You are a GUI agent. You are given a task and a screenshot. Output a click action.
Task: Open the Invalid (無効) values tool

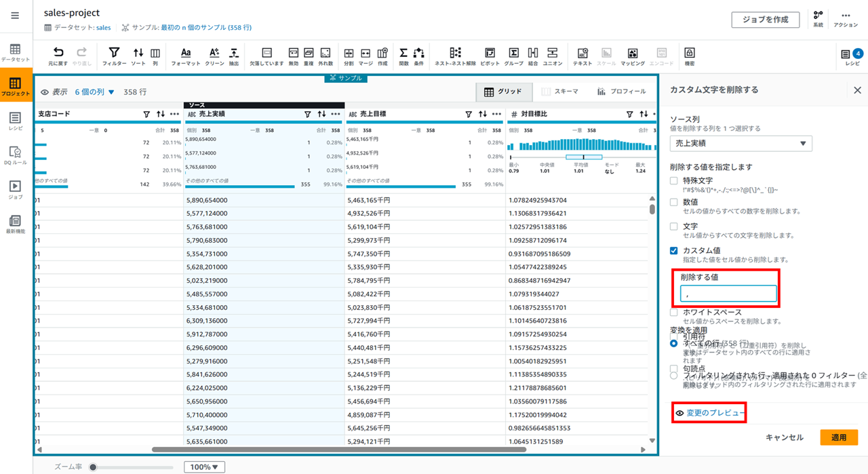[x=294, y=56]
